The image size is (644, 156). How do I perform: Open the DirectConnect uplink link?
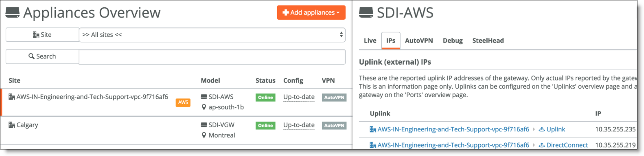567,145
